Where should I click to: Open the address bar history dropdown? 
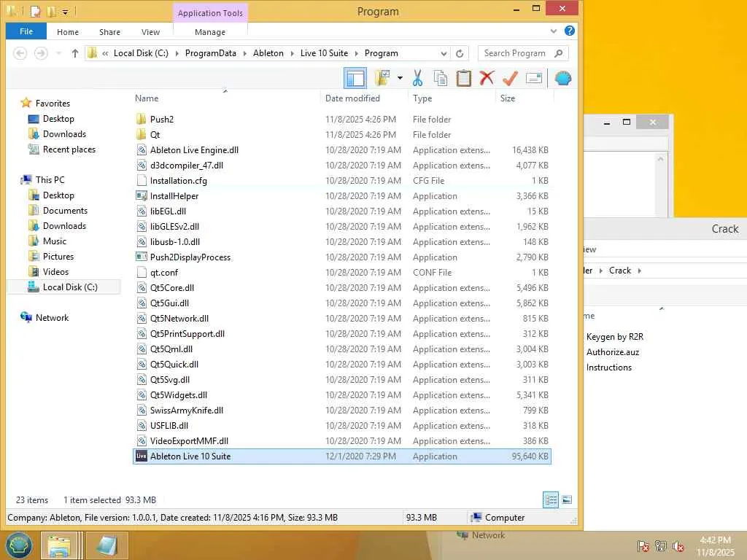click(x=444, y=53)
